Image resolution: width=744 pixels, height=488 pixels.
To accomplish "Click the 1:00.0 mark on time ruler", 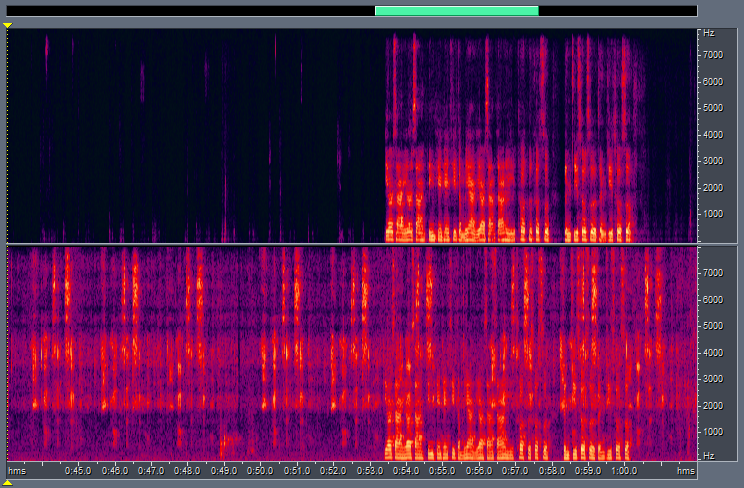I will point(624,470).
